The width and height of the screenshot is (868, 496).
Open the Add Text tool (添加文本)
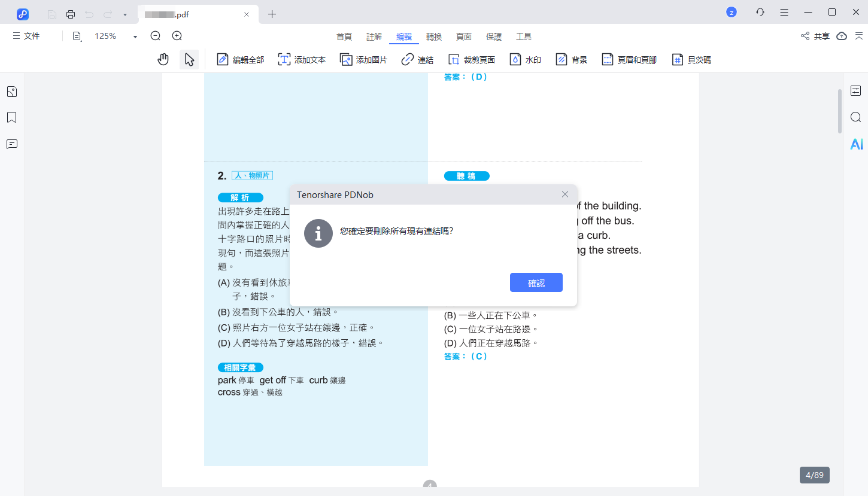(x=301, y=59)
